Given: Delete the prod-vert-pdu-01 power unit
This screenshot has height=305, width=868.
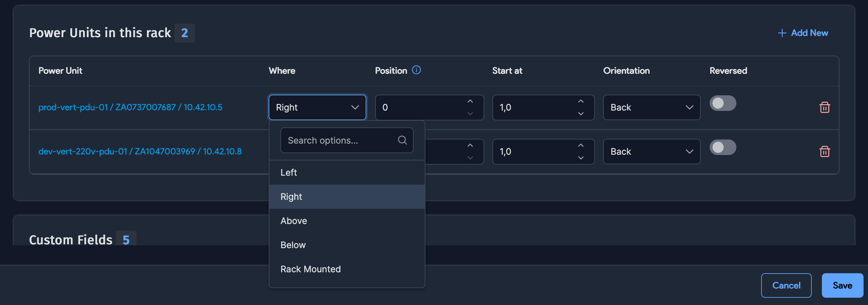Looking at the screenshot, I should pos(824,107).
